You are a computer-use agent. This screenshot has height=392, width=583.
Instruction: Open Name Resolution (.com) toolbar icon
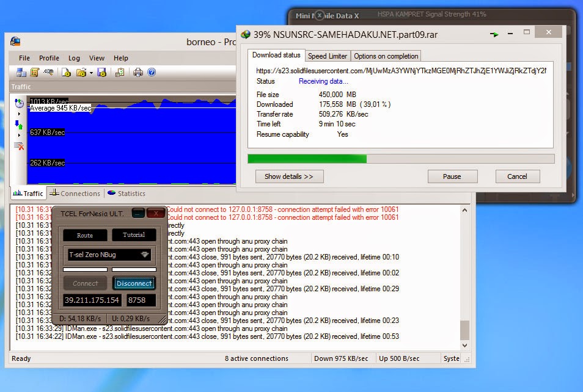coord(48,72)
